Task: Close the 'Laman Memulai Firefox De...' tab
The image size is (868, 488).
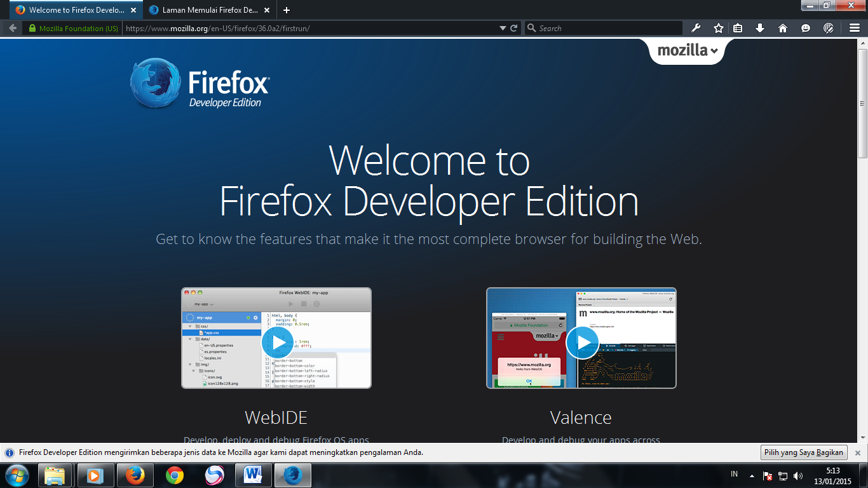Action: [x=267, y=10]
